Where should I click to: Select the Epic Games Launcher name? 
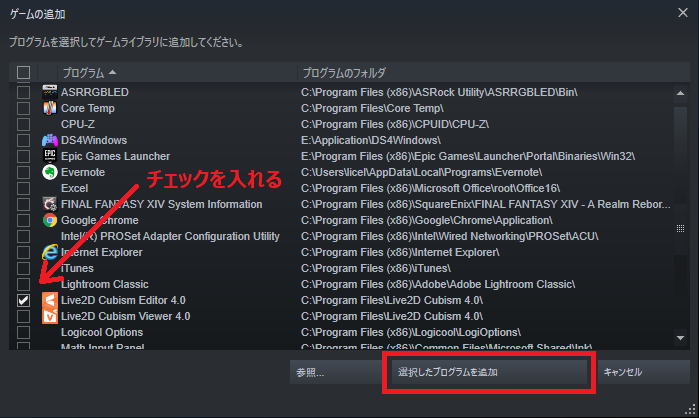tap(115, 156)
